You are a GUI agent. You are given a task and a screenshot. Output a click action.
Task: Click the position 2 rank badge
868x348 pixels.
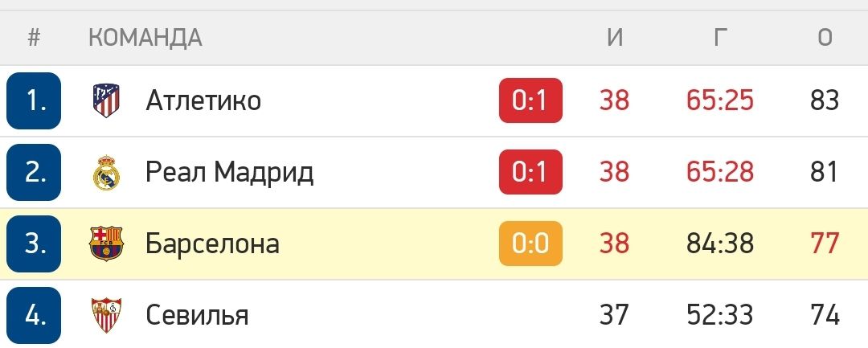pos(34,172)
